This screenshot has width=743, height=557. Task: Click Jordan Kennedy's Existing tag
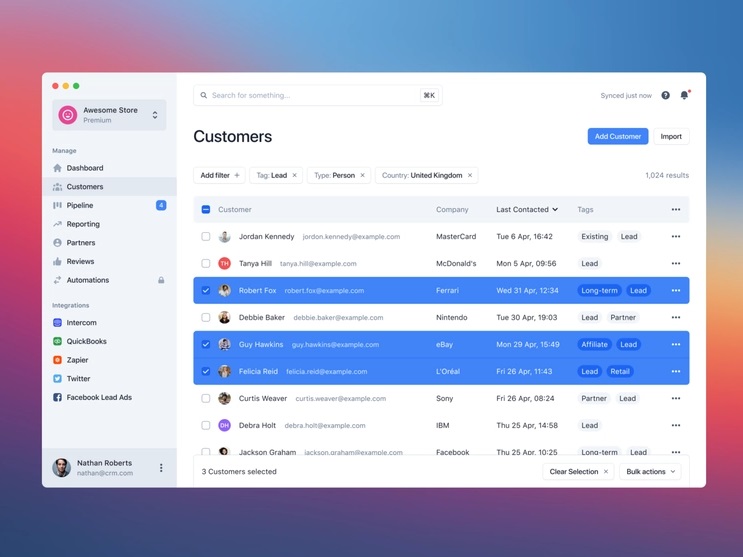pos(595,237)
